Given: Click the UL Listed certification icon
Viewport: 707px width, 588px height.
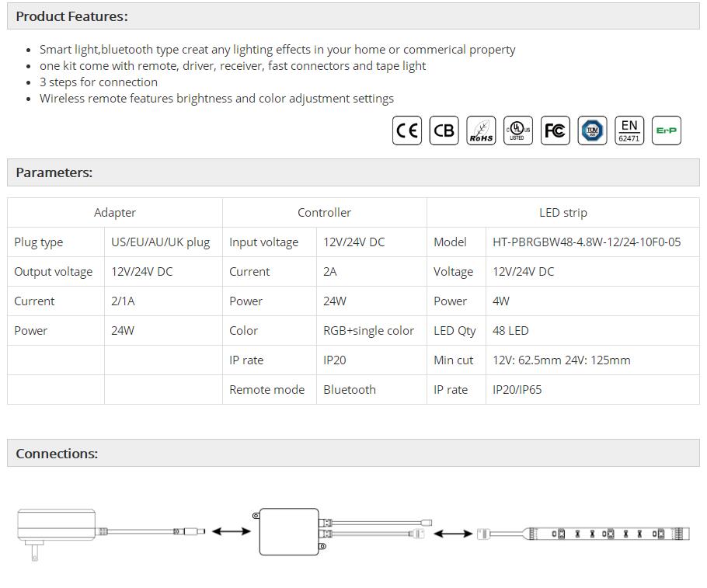Looking at the screenshot, I should [x=517, y=130].
